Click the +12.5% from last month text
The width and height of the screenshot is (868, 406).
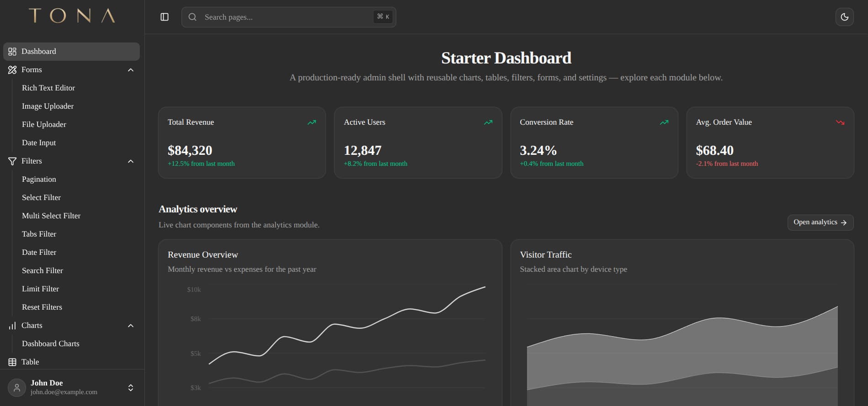coord(201,163)
